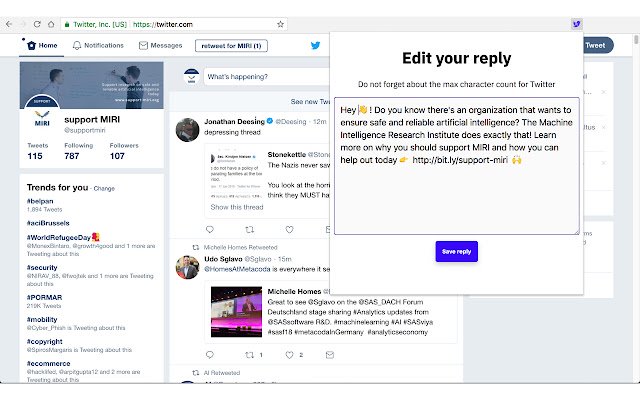Reply to Jonathan Deesing's tweet
This screenshot has width=640, height=400.
click(x=210, y=230)
